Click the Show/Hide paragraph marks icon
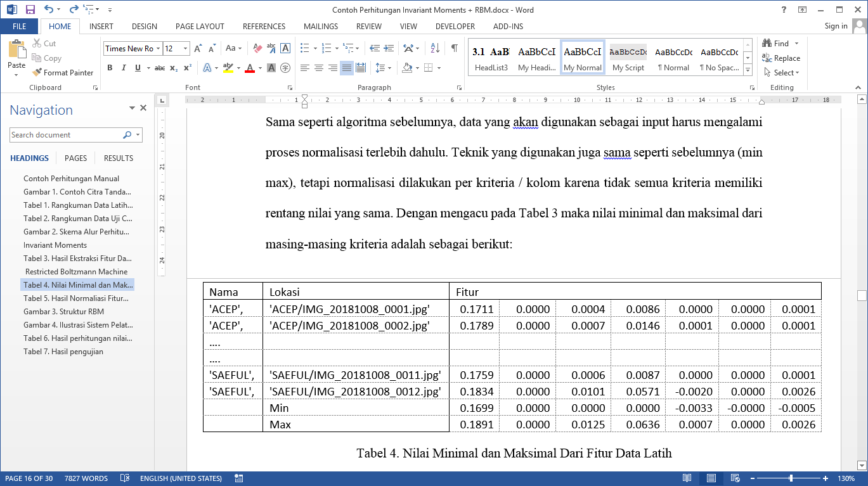Screen dimensions: 868x486 [454, 48]
